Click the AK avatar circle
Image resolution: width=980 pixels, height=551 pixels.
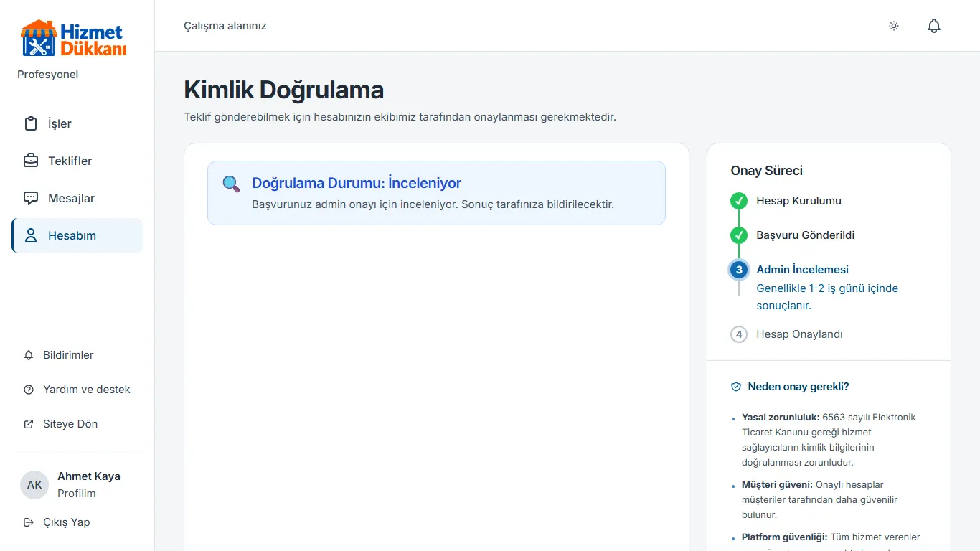pos(34,485)
